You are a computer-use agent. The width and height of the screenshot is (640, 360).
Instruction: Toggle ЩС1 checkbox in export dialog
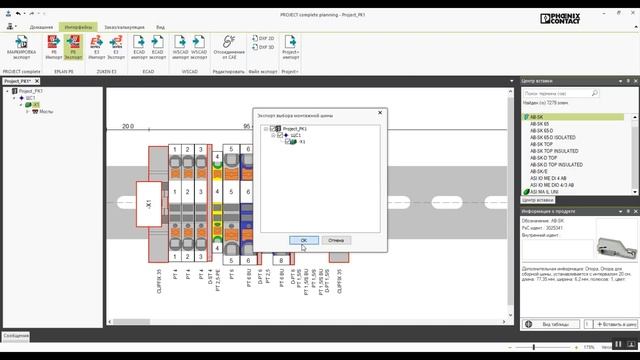click(x=280, y=135)
